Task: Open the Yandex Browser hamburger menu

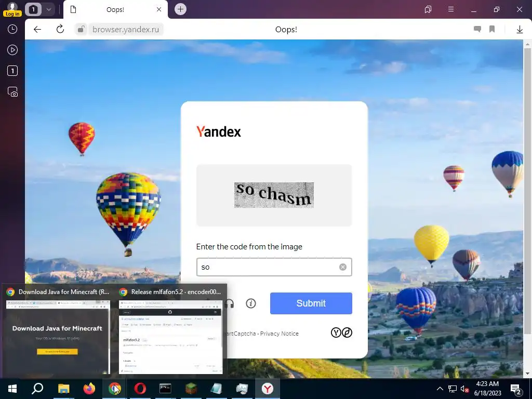Action: [x=450, y=9]
